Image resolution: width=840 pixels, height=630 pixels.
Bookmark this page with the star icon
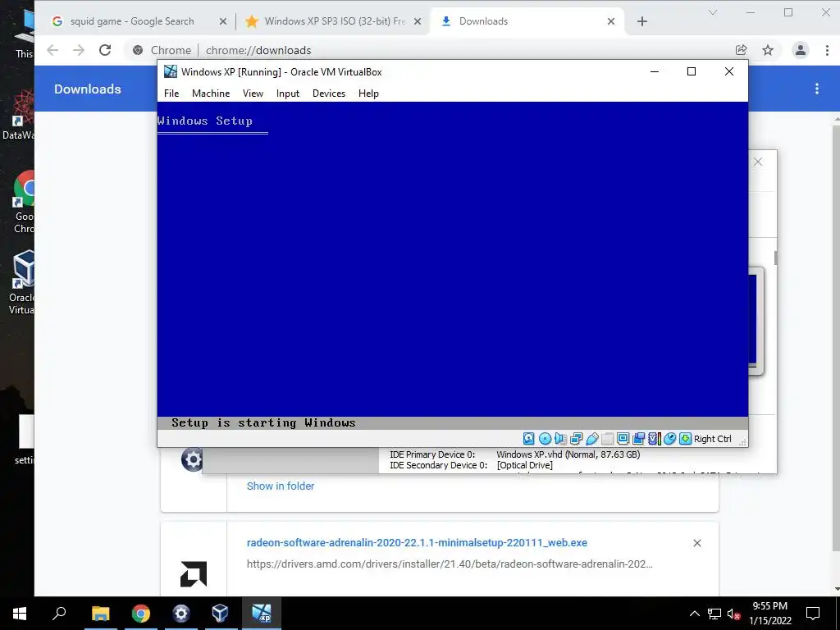point(768,50)
